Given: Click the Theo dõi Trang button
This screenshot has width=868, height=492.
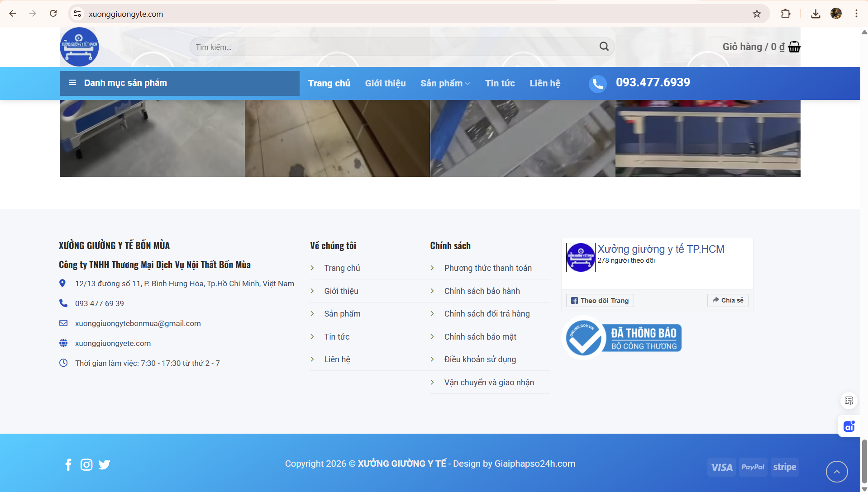Looking at the screenshot, I should click(600, 301).
